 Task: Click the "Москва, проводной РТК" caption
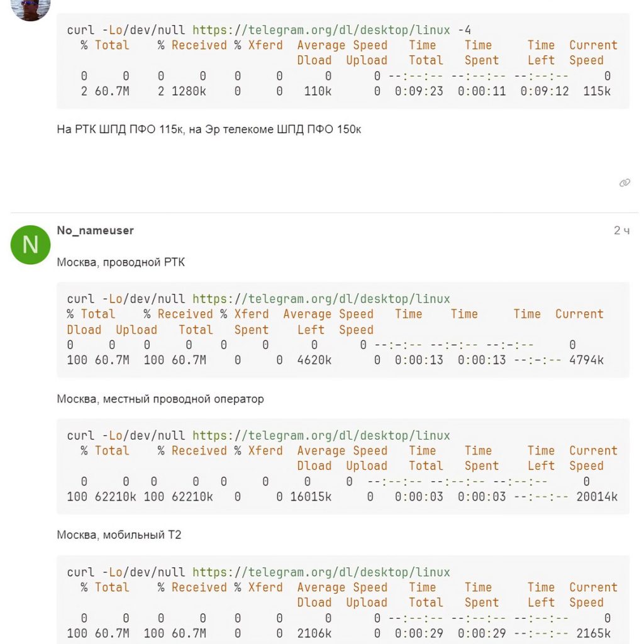[121, 262]
